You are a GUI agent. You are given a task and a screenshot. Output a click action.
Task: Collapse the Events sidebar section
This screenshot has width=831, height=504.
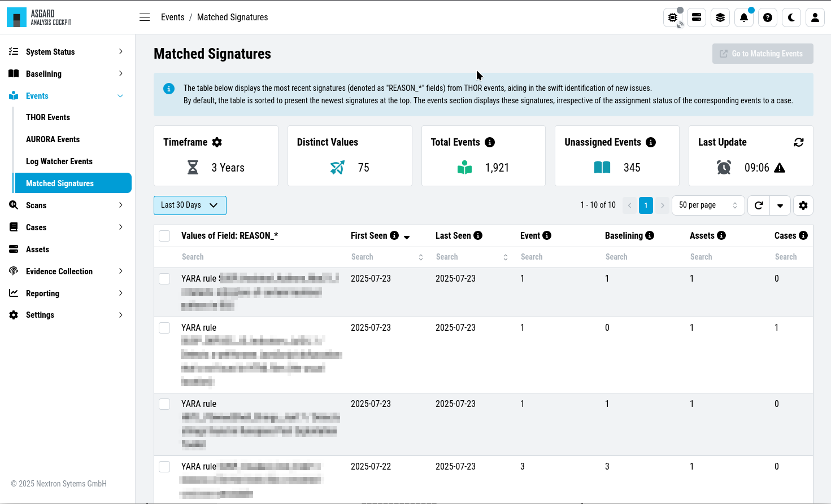(67, 96)
